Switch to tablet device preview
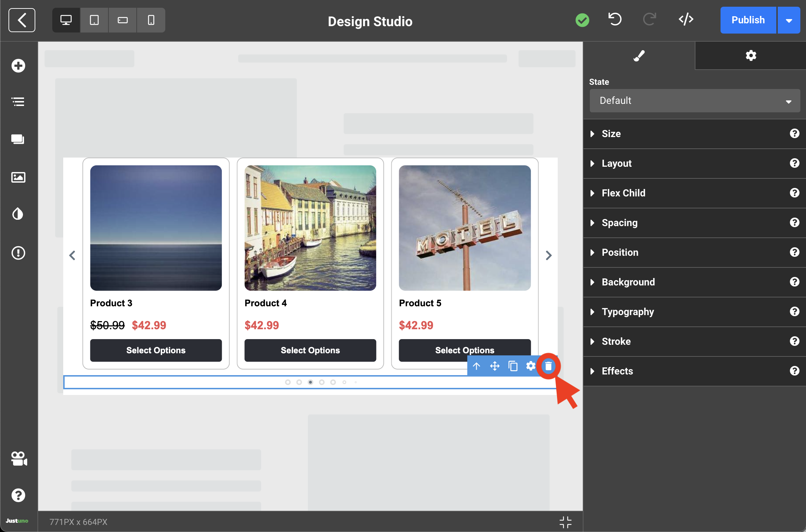Image resolution: width=806 pixels, height=532 pixels. (x=94, y=20)
